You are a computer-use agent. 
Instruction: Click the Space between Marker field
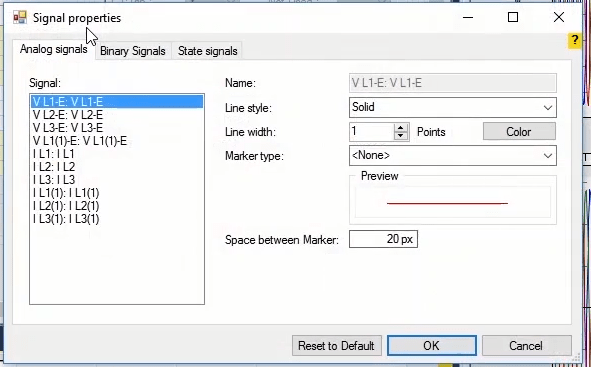(x=383, y=239)
